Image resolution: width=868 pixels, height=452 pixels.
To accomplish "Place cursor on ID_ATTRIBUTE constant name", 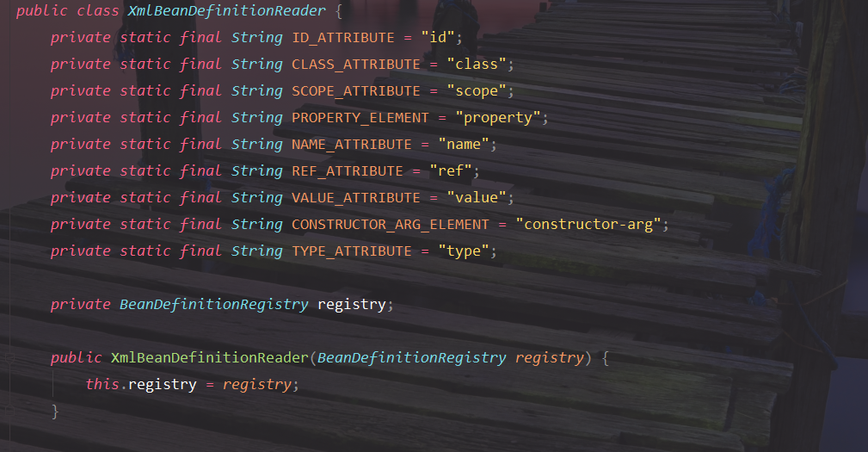I will 343,38.
